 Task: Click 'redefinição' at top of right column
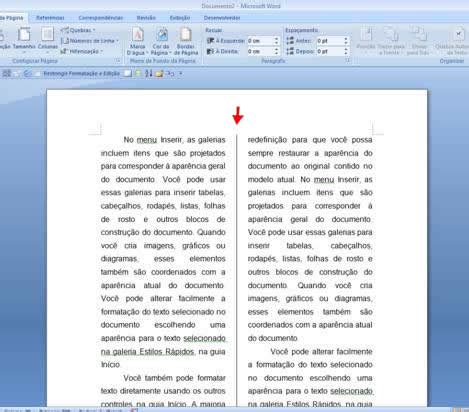[267, 140]
